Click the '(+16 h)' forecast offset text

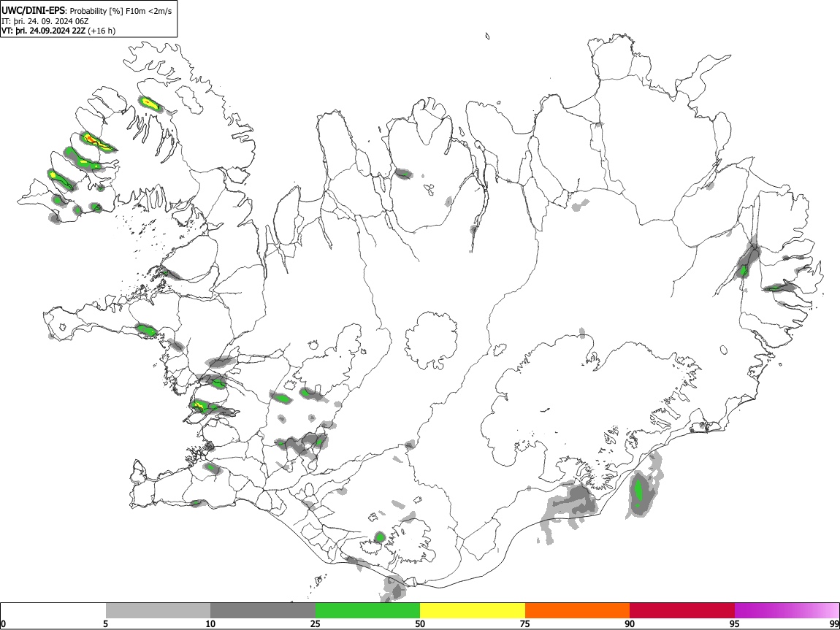tap(102, 31)
